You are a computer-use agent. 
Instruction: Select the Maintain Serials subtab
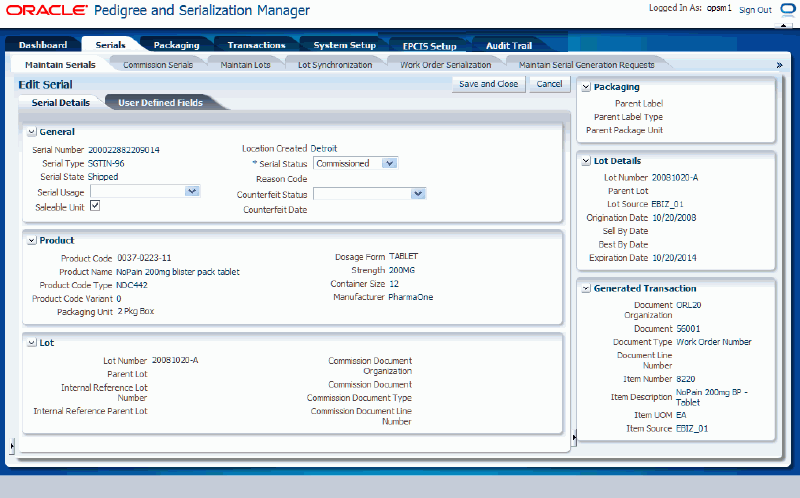tap(60, 65)
